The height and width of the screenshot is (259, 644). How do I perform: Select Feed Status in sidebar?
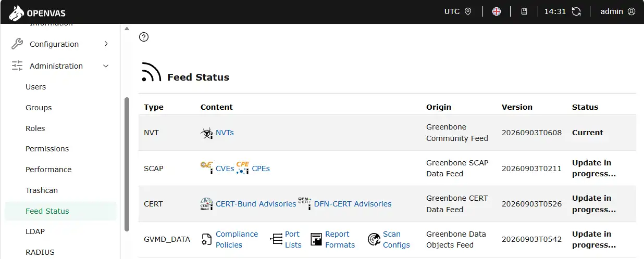click(60, 211)
